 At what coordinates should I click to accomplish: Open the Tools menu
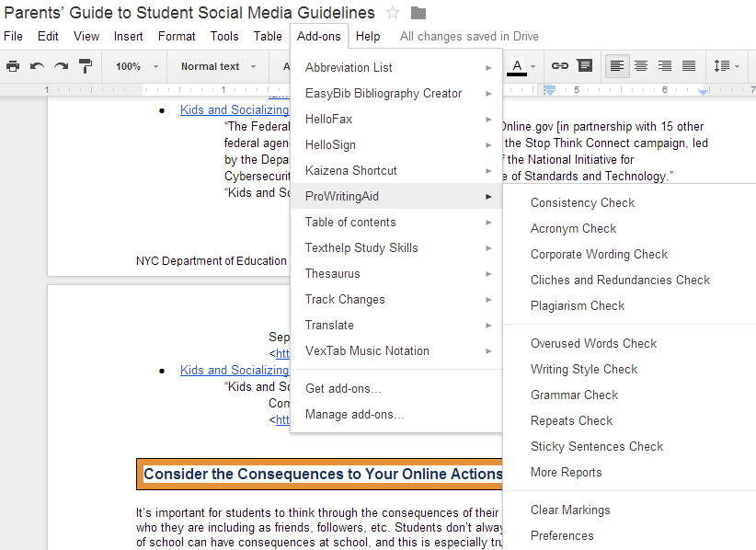click(x=224, y=37)
